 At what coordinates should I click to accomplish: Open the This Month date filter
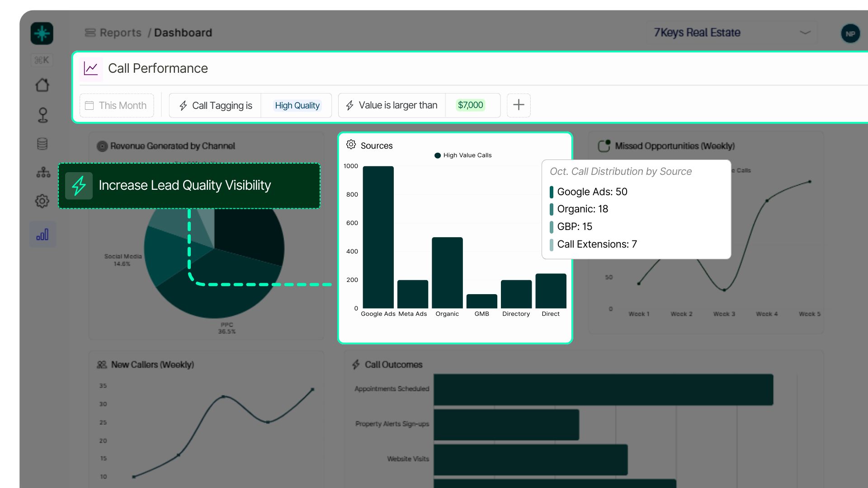pos(117,105)
